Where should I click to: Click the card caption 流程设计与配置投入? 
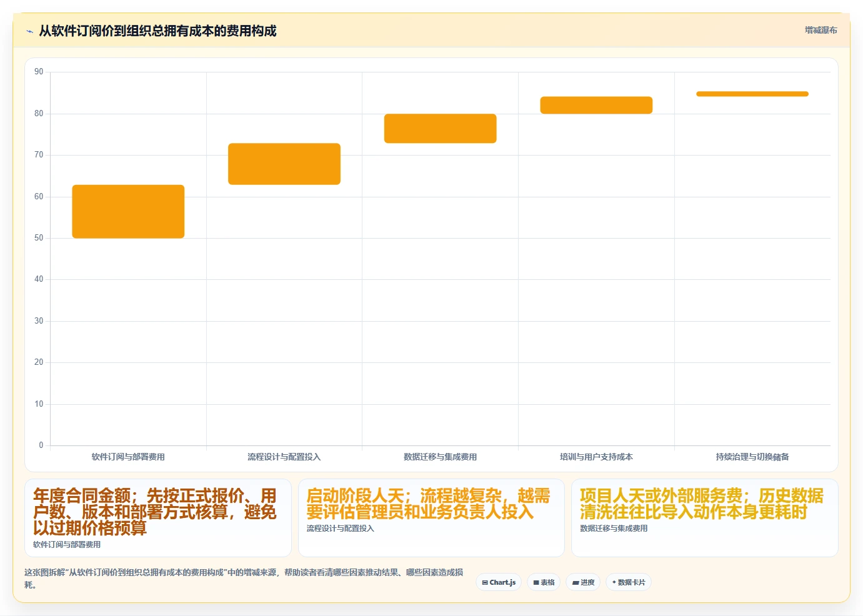341,528
